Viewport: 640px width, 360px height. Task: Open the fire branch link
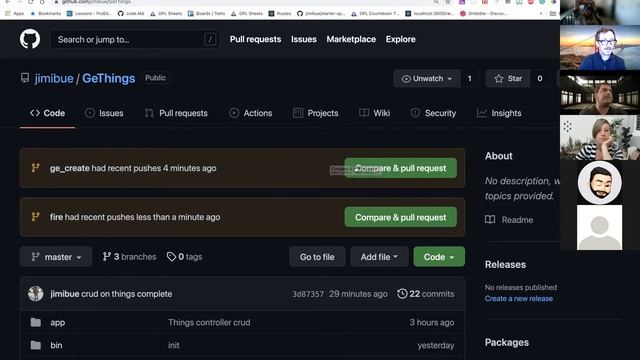[56, 217]
